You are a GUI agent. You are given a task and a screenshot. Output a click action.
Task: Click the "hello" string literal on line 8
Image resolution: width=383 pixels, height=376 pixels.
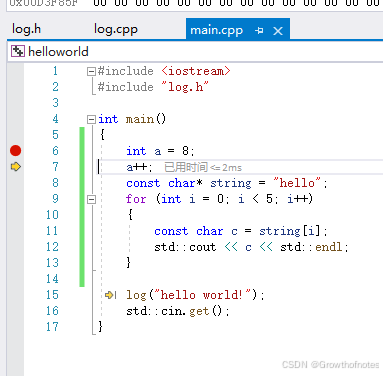[x=297, y=183]
